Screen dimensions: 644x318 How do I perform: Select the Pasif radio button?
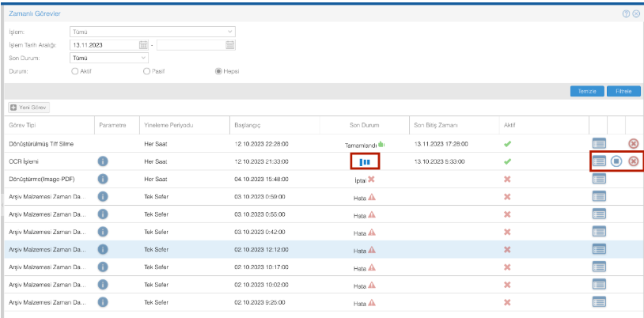pos(146,71)
